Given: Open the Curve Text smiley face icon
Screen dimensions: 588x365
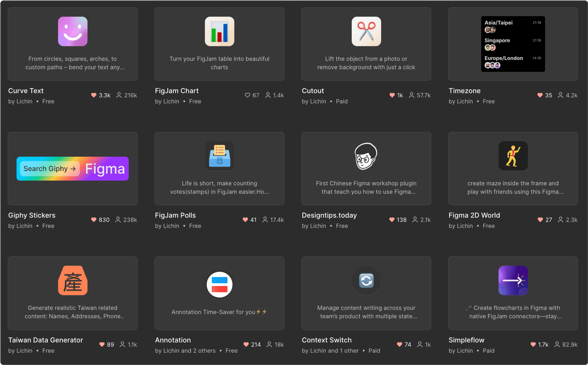Looking at the screenshot, I should pyautogui.click(x=73, y=31).
